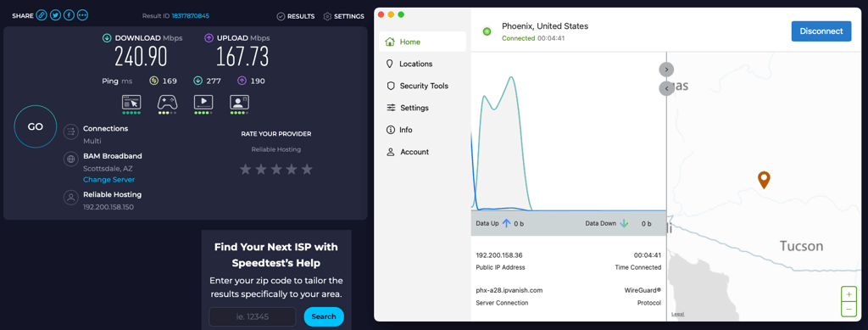
Task: Click the Tucson label on map
Action: pyautogui.click(x=801, y=246)
